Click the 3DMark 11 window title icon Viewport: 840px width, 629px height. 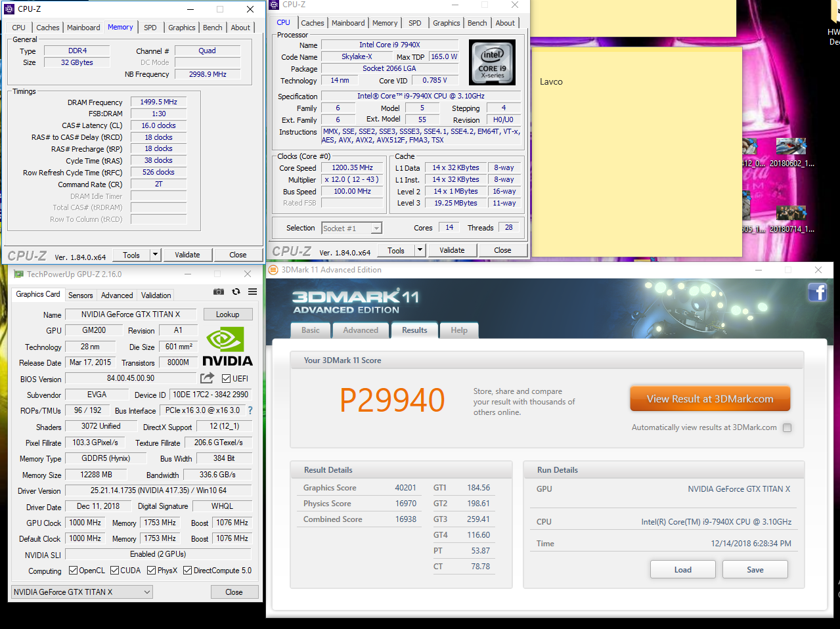[273, 270]
